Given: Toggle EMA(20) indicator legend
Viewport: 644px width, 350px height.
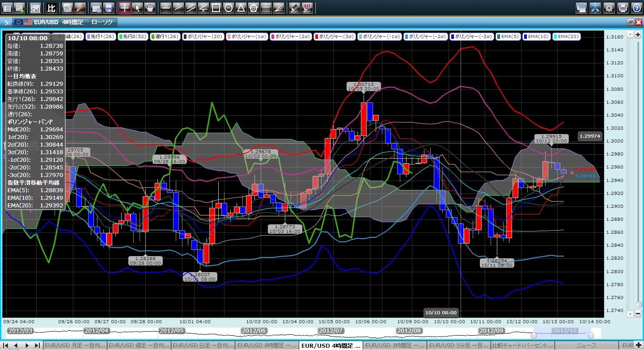Looking at the screenshot, I should pos(567,37).
